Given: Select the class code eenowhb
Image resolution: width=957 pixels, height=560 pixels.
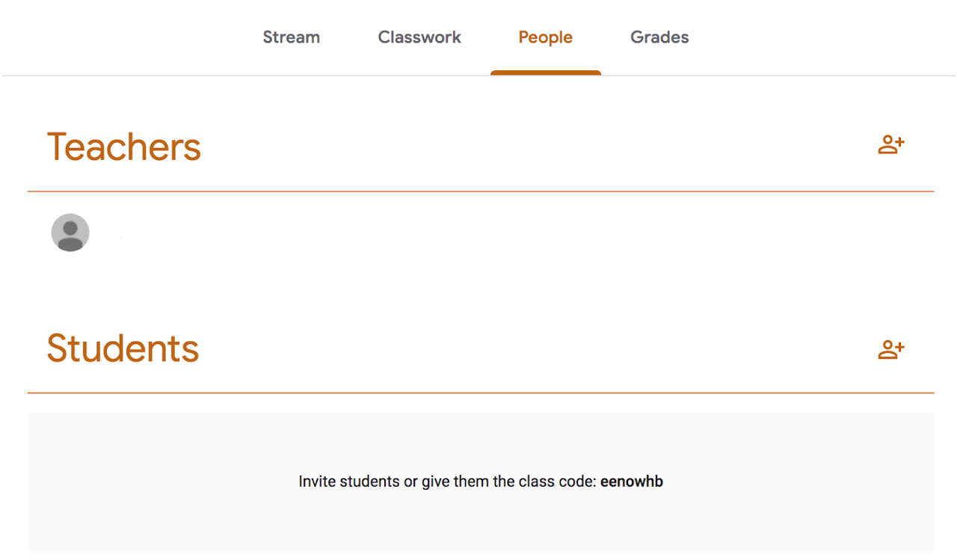Looking at the screenshot, I should (x=632, y=481).
